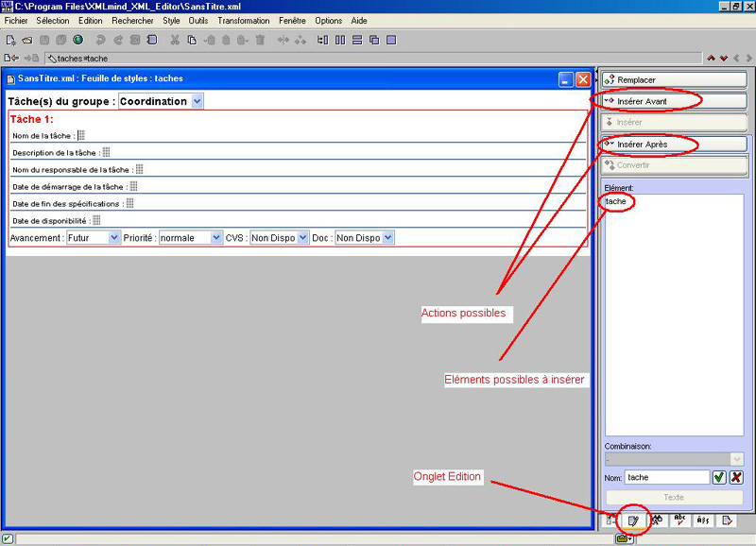
Task: Click the Insérer Après button
Action: tap(673, 144)
